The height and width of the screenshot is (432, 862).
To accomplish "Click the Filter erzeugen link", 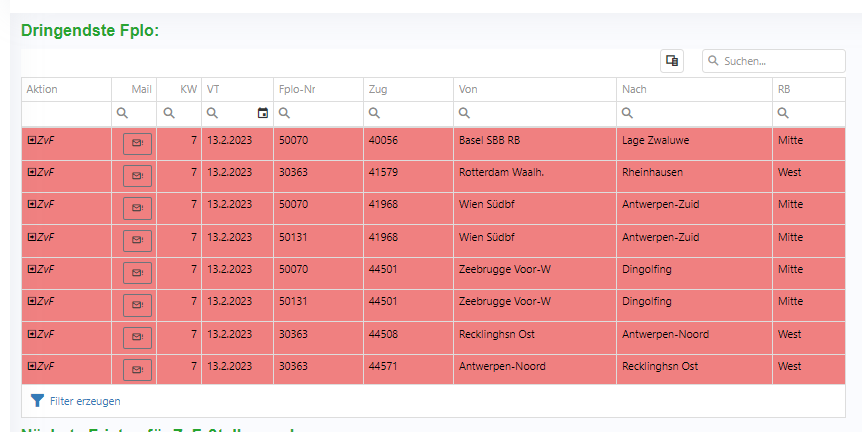I will [x=85, y=401].
